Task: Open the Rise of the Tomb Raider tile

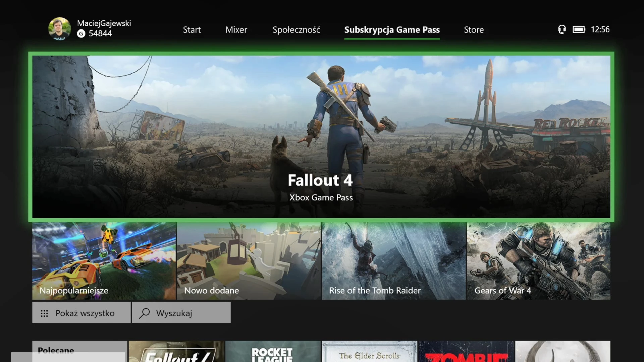Action: pyautogui.click(x=394, y=261)
